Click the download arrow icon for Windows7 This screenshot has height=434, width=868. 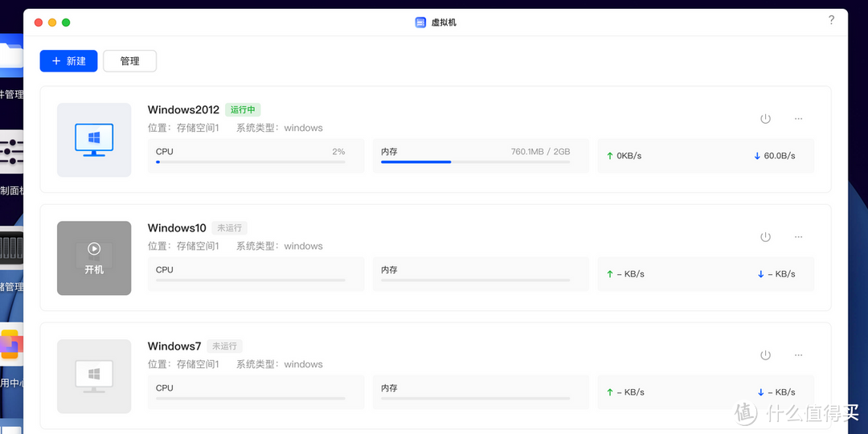coord(760,392)
